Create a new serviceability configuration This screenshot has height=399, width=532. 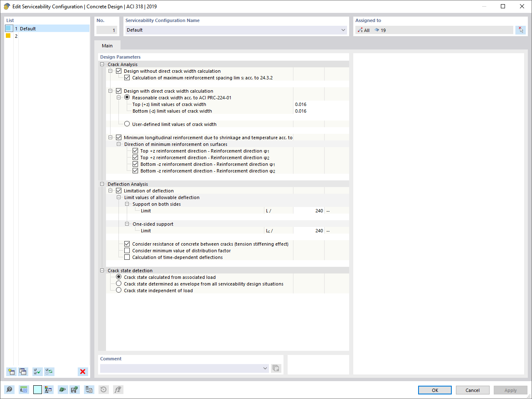[x=11, y=371]
